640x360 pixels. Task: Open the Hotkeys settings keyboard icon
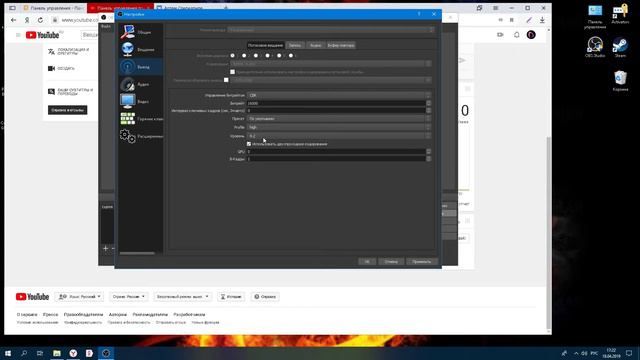[x=127, y=118]
